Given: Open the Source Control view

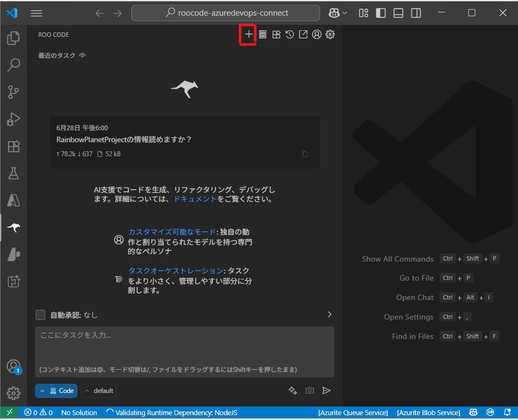Looking at the screenshot, I should click(14, 92).
